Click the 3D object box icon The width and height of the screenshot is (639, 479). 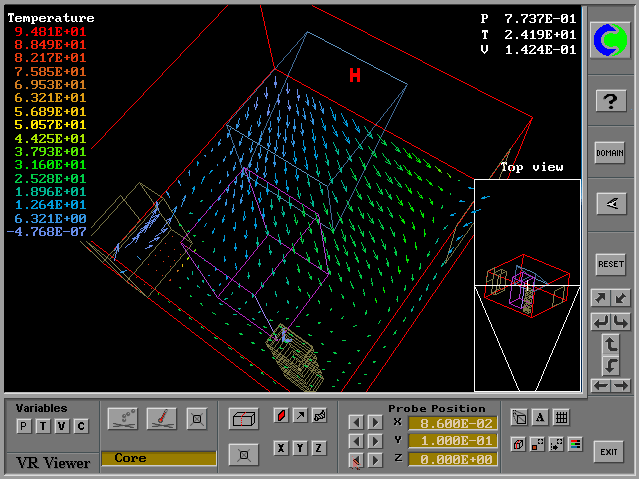tap(242, 418)
